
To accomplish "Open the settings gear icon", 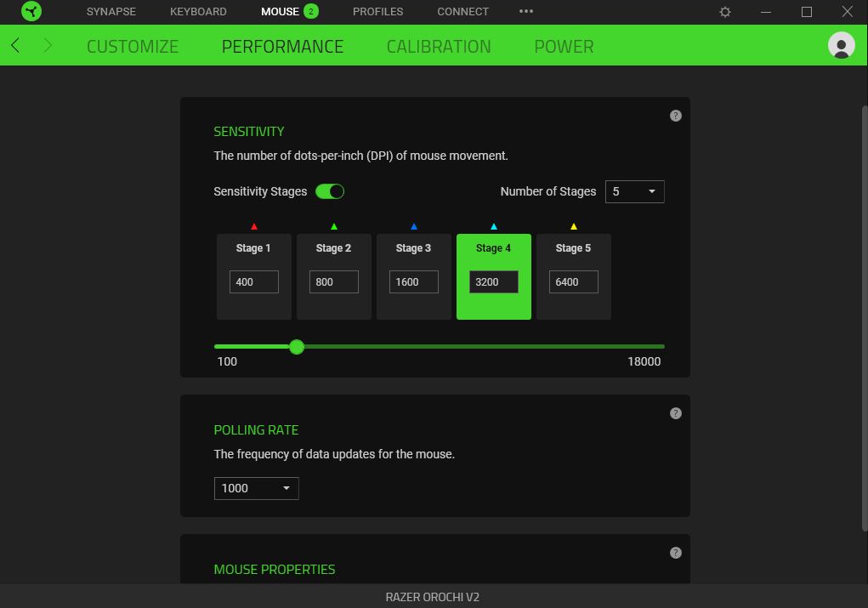I will (x=725, y=12).
